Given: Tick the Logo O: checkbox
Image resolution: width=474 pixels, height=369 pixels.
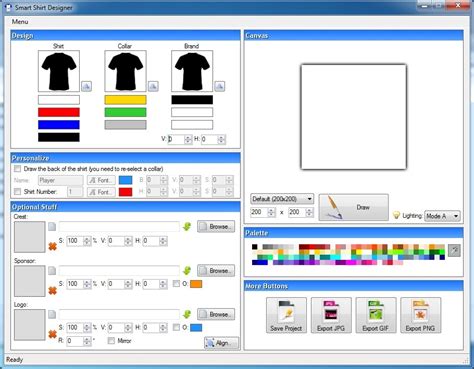Looking at the screenshot, I should click(176, 327).
